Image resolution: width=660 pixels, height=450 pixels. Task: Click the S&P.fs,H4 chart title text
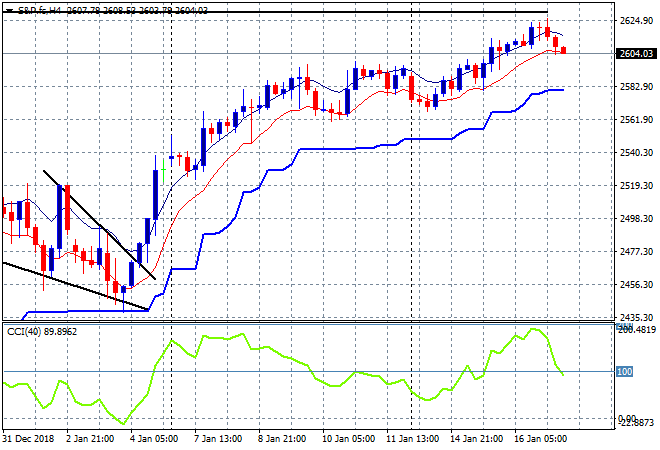[40, 11]
